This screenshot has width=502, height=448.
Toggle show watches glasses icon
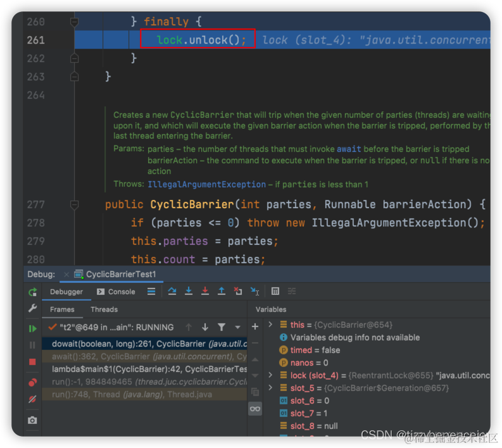(x=255, y=409)
